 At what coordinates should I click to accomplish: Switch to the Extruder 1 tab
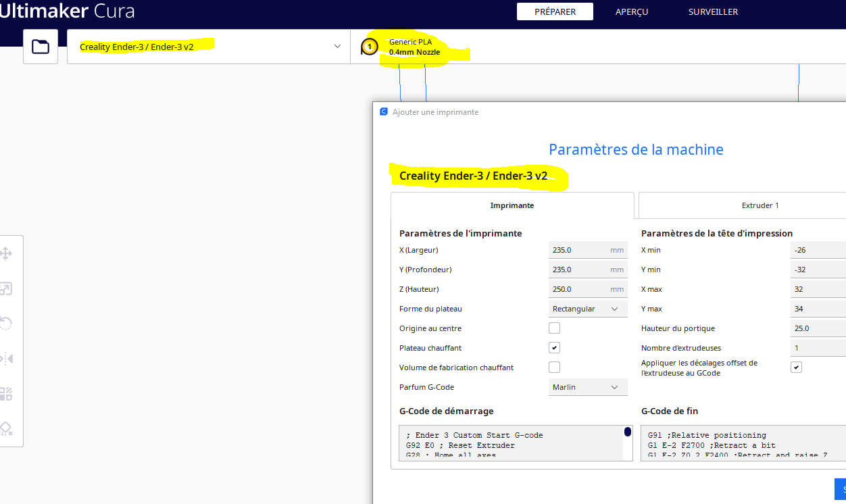pyautogui.click(x=742, y=205)
